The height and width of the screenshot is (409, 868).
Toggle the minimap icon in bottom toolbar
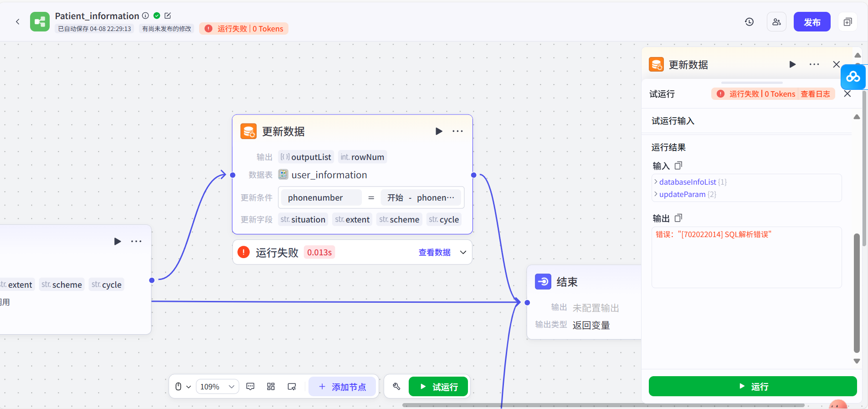coord(292,387)
